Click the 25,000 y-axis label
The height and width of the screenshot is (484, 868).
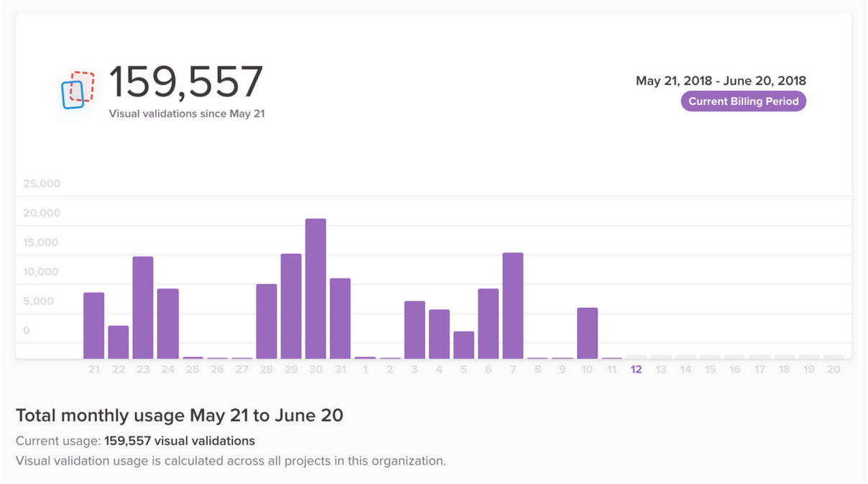[42, 183]
